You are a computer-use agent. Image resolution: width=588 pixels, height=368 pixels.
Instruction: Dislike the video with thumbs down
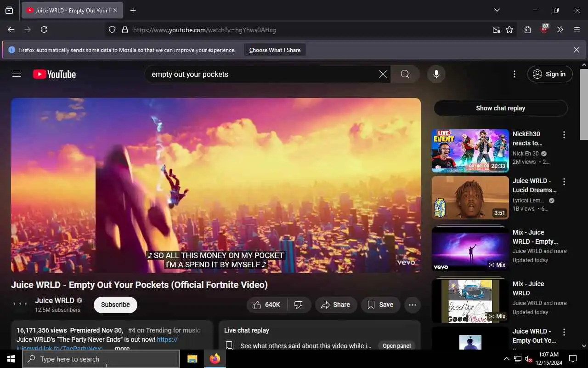point(299,305)
